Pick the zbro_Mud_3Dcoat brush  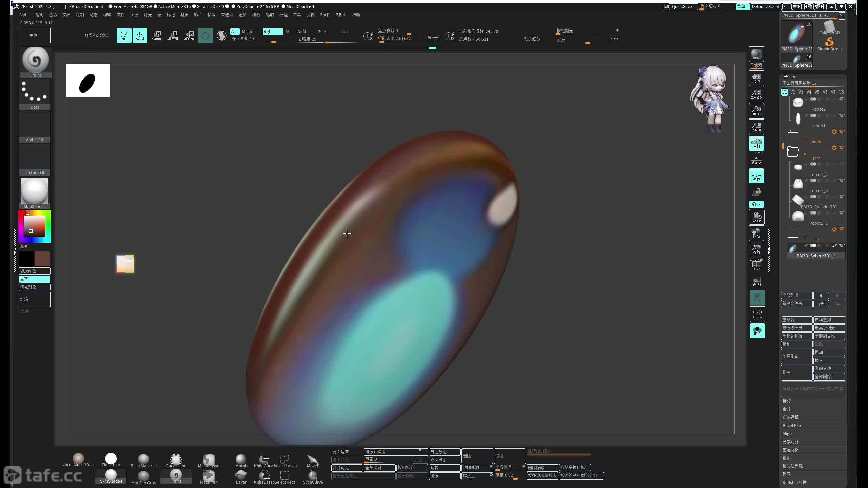tap(78, 460)
